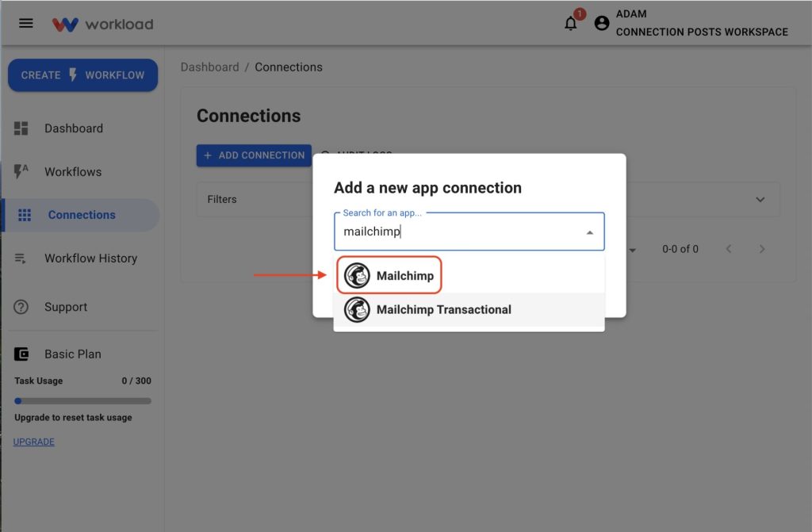The height and width of the screenshot is (532, 812).
Task: Open Workflows in the sidebar
Action: [x=73, y=171]
